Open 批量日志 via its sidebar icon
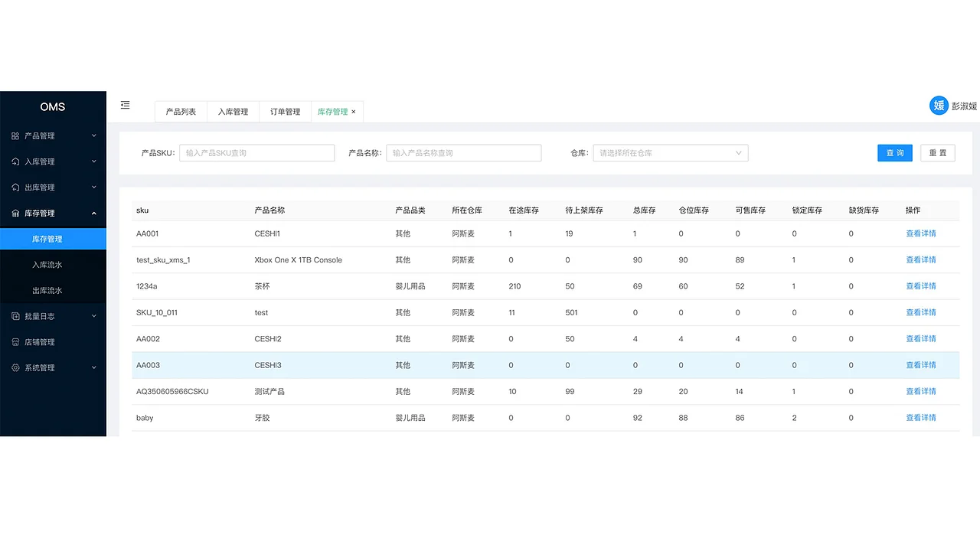The image size is (980, 551). [17, 316]
